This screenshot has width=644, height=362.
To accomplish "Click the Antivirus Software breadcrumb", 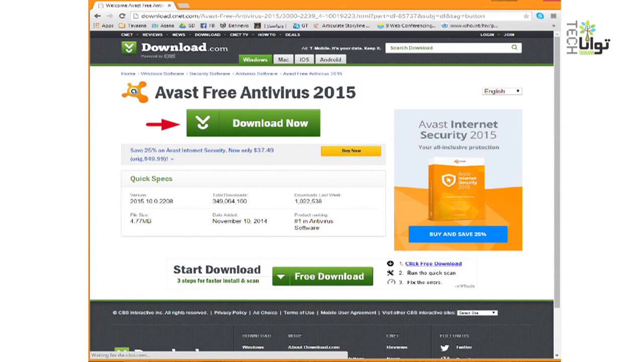I will (x=257, y=73).
